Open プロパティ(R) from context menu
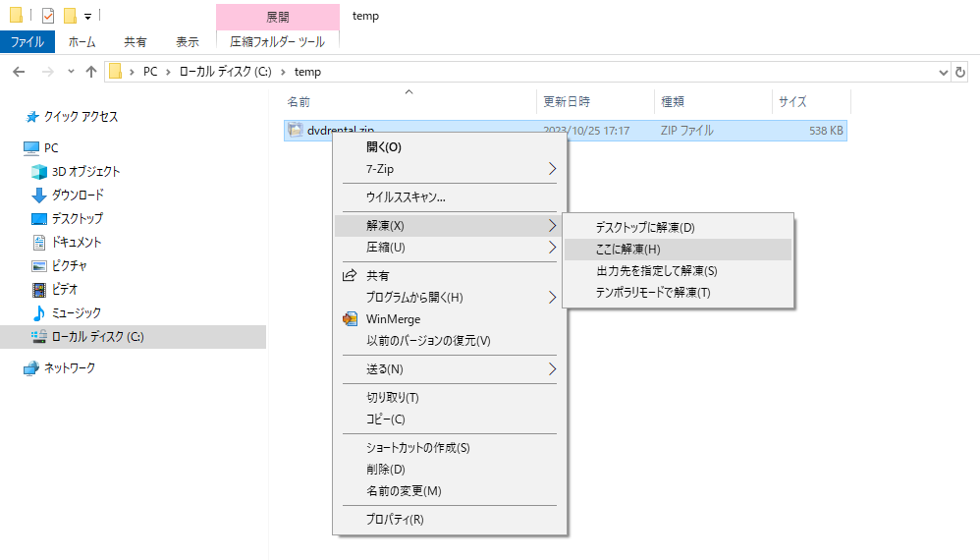This screenshot has width=980, height=560. 450,520
